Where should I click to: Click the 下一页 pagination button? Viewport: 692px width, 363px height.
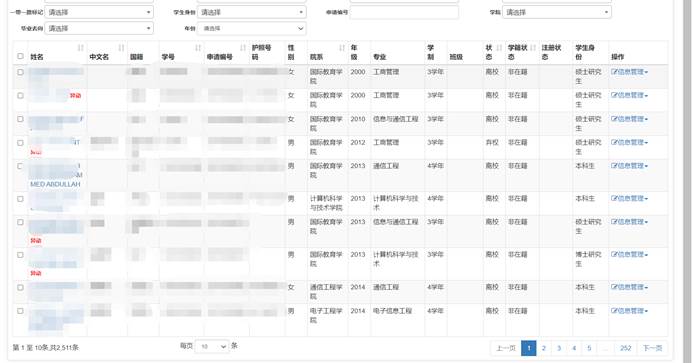coord(652,348)
